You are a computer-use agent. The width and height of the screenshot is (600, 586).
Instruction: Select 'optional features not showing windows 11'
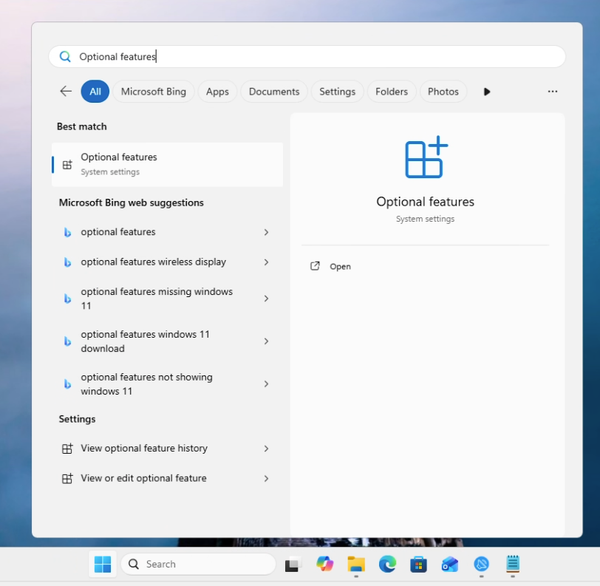click(167, 384)
